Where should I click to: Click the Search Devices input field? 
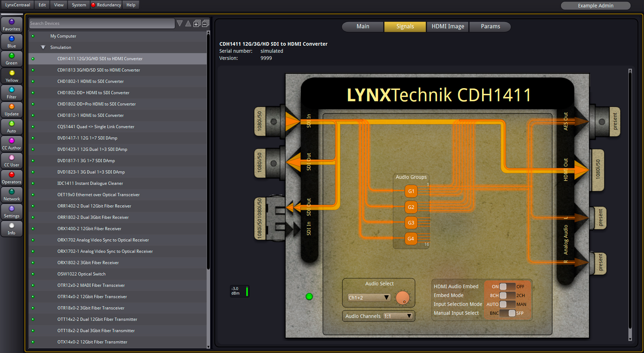[102, 23]
